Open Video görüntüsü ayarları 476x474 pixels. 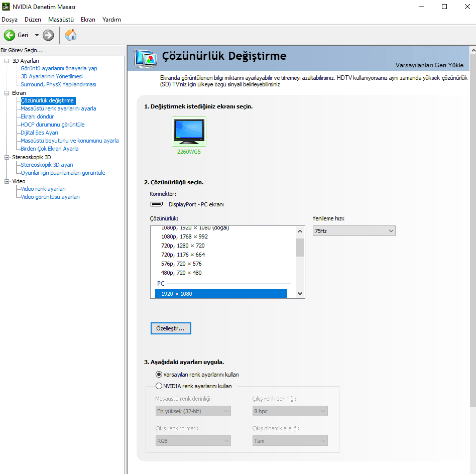coord(50,197)
